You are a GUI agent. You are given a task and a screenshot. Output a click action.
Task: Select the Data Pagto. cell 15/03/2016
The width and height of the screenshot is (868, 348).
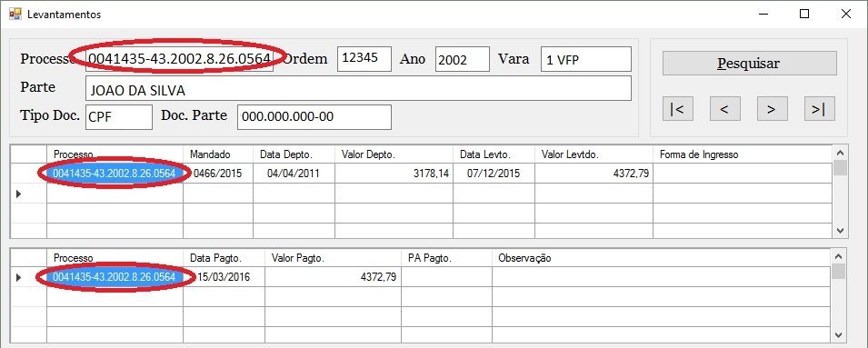[224, 277]
